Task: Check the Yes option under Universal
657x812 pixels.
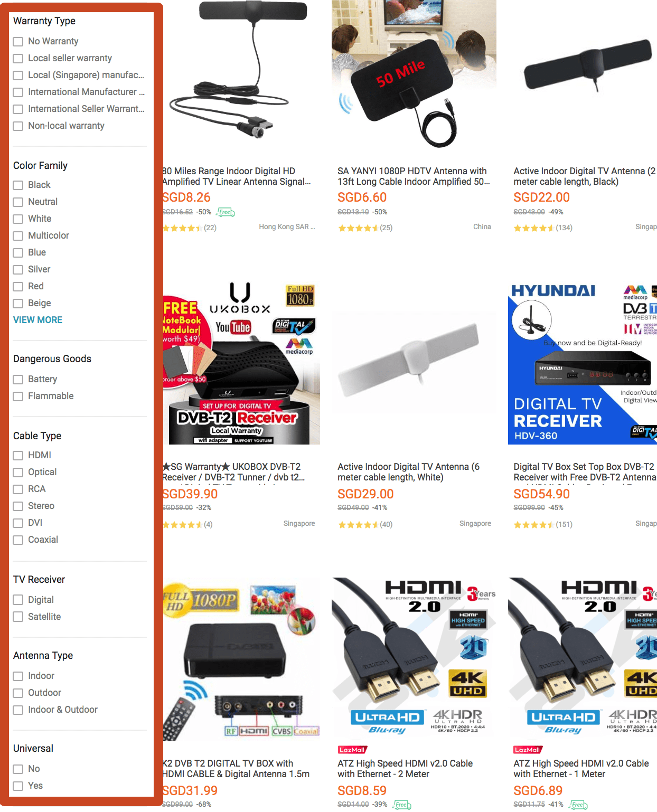Action: click(x=18, y=786)
